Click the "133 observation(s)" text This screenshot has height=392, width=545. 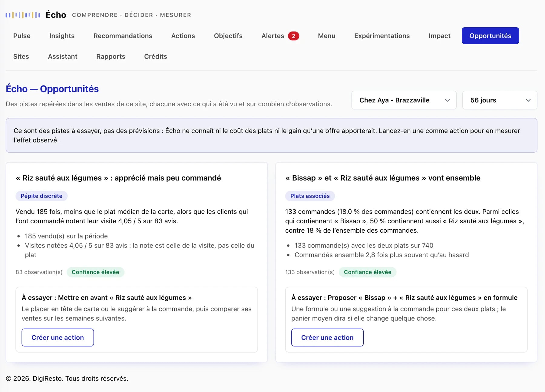pyautogui.click(x=310, y=272)
